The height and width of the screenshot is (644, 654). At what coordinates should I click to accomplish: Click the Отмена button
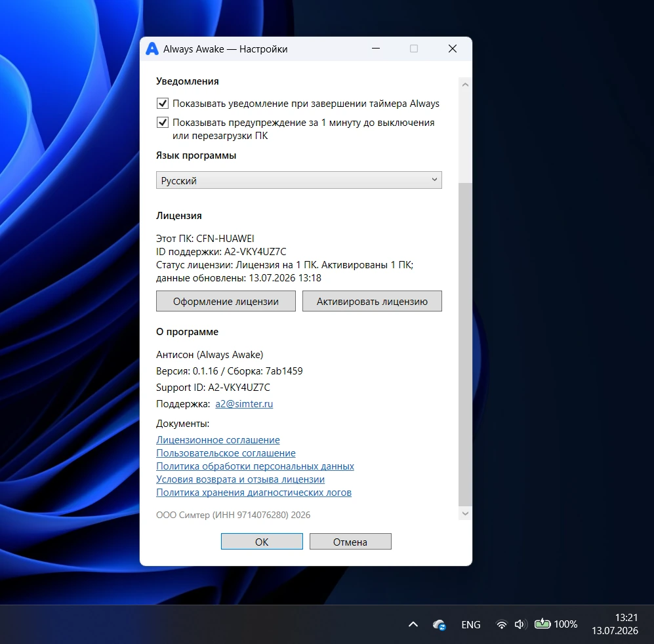click(x=350, y=542)
